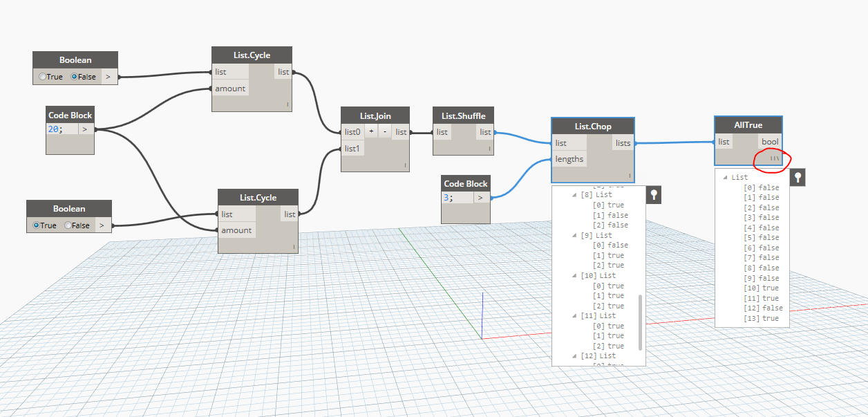Image resolution: width=868 pixels, height=417 pixels.
Task: Add an input with List.Join plus button
Action: click(x=371, y=131)
